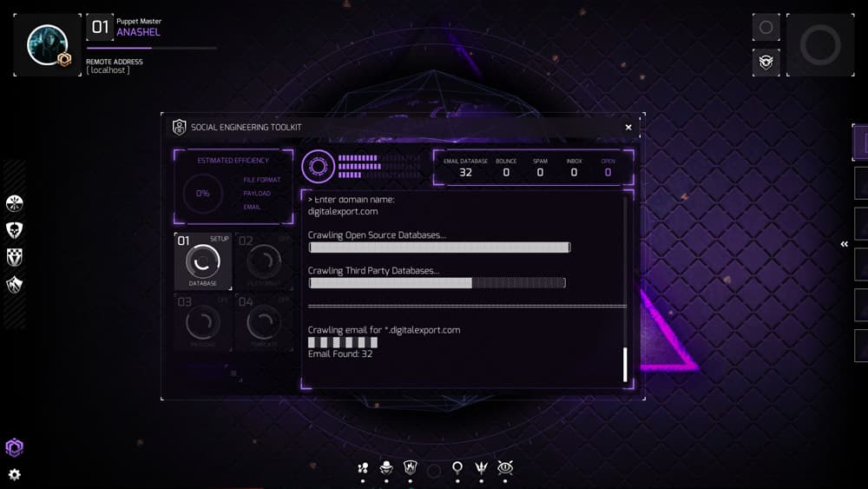Click the purple hexagon logo icon
Screen dimensions: 868x489
pyautogui.click(x=15, y=447)
